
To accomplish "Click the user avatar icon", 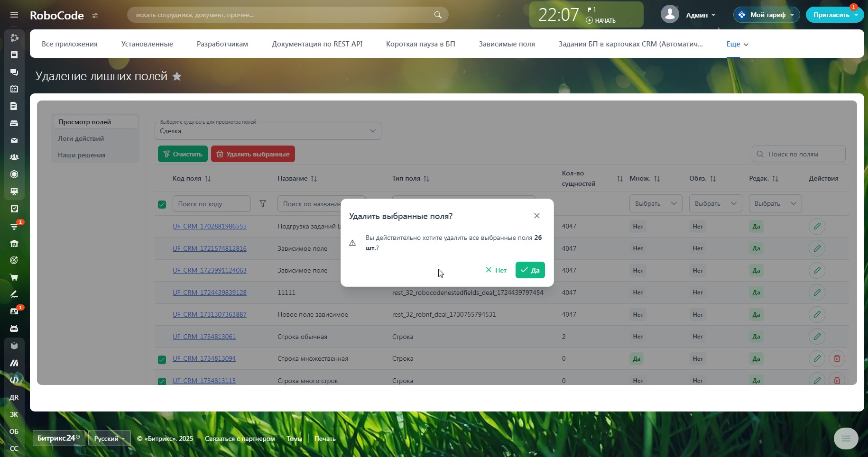I will (670, 14).
